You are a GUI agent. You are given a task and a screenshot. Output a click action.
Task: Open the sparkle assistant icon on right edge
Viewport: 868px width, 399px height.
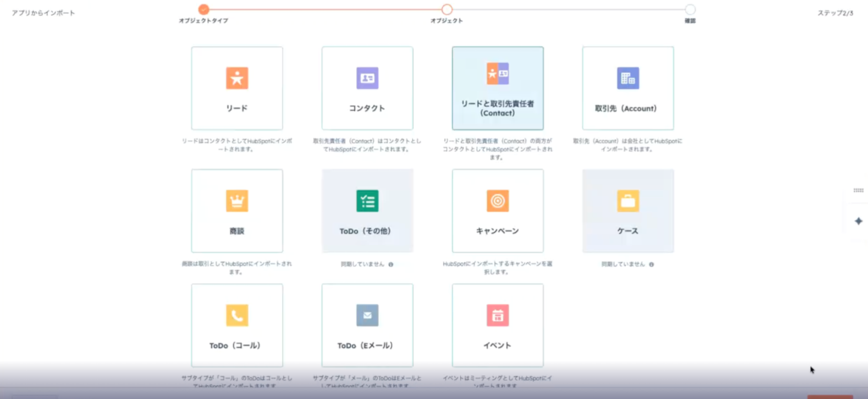tap(858, 221)
